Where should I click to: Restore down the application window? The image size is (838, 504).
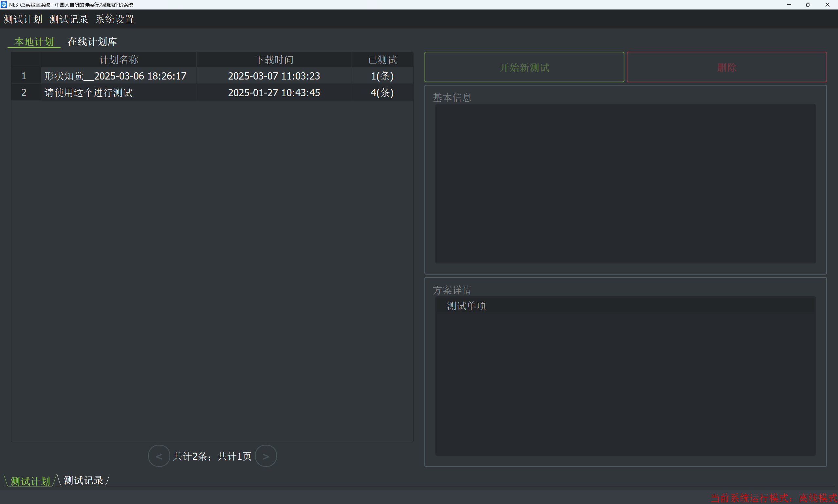pyautogui.click(x=808, y=4)
